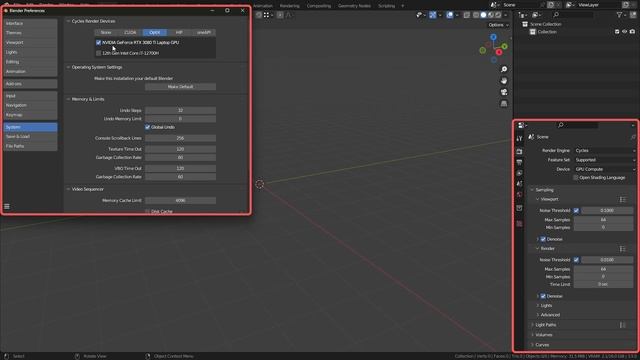Open the Scene properties tab icon

tap(519, 184)
